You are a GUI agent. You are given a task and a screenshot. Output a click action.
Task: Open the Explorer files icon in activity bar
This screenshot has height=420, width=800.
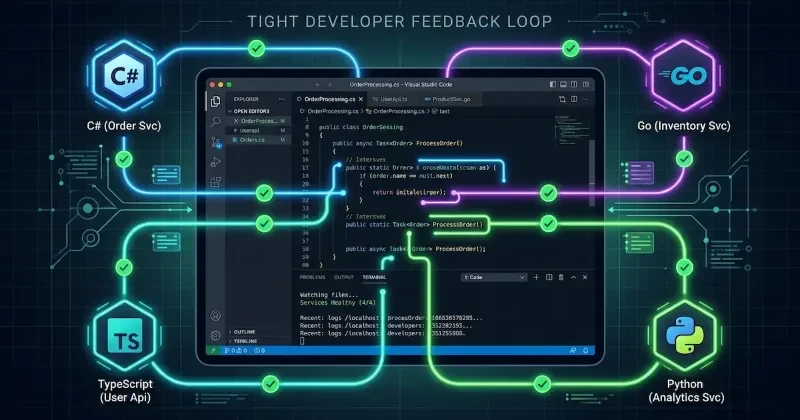tap(216, 101)
